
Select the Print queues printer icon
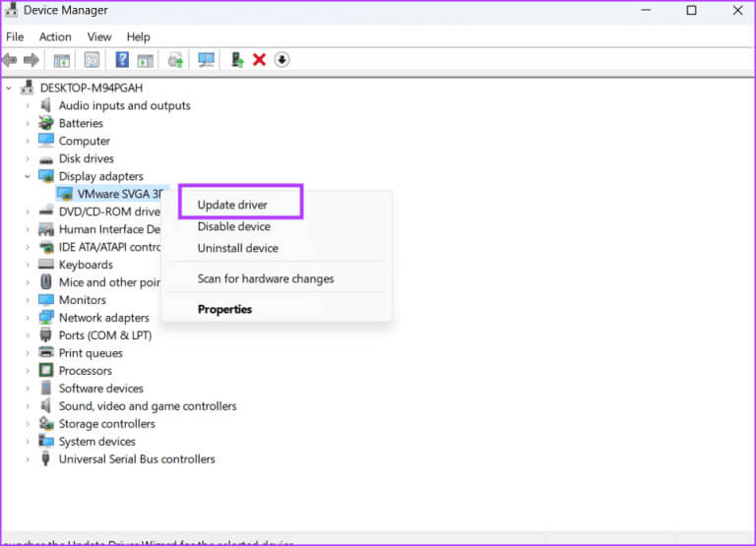(x=46, y=352)
